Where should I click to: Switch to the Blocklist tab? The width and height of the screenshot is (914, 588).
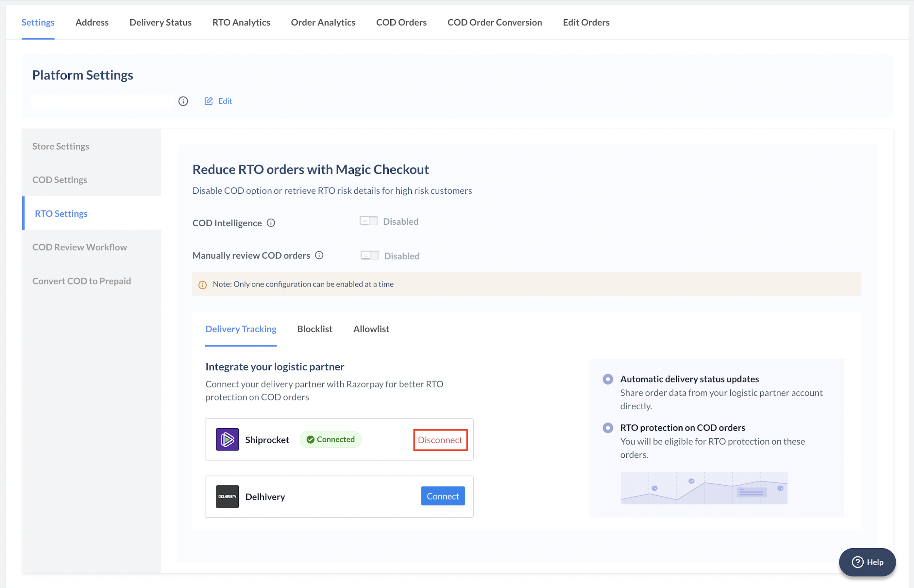[314, 328]
